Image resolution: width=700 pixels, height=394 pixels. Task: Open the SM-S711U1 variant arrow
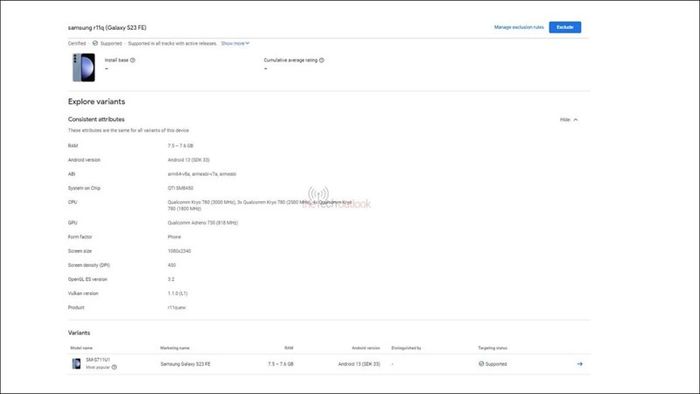[579, 364]
